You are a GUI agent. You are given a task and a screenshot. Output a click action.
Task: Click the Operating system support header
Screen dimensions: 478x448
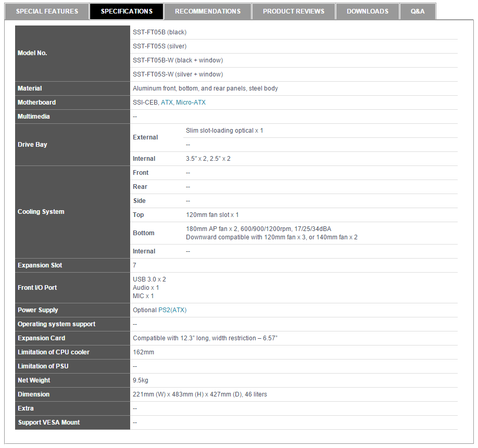(72, 324)
